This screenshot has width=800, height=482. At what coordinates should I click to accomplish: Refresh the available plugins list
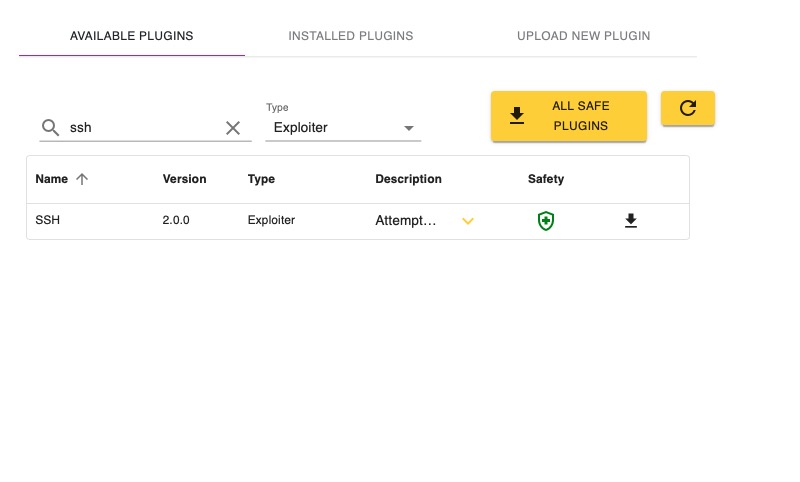point(687,108)
